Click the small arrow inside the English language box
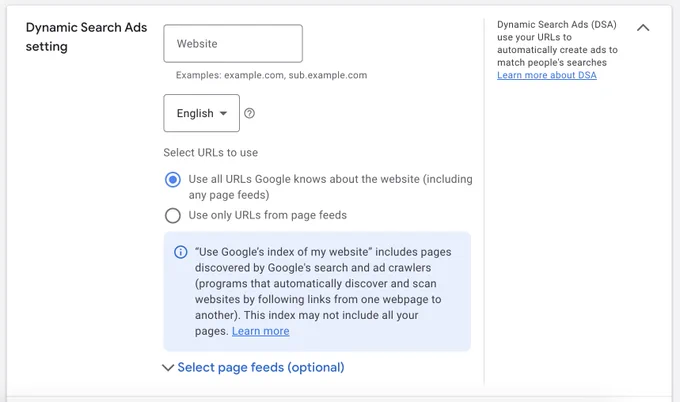The height and width of the screenshot is (402, 680). point(223,113)
